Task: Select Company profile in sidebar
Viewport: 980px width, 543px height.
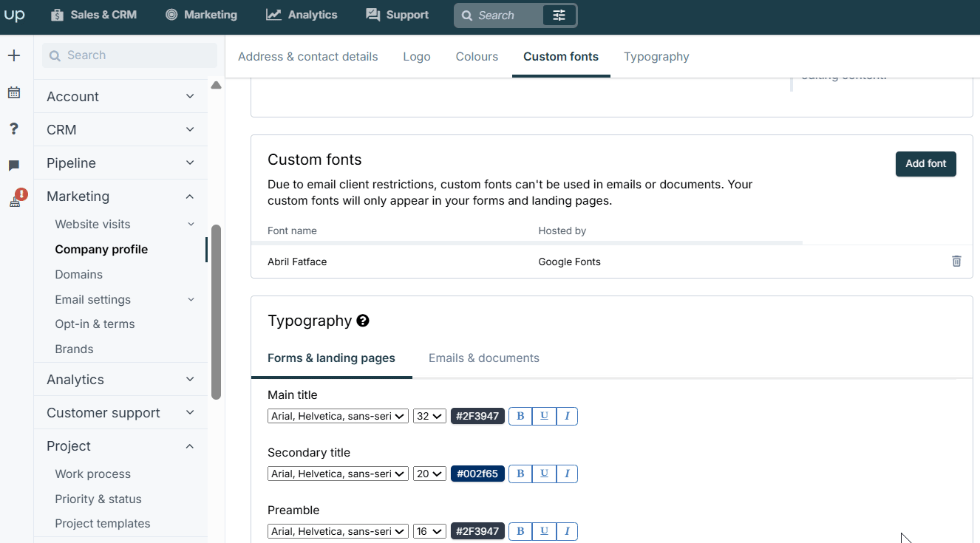Action: click(x=101, y=249)
